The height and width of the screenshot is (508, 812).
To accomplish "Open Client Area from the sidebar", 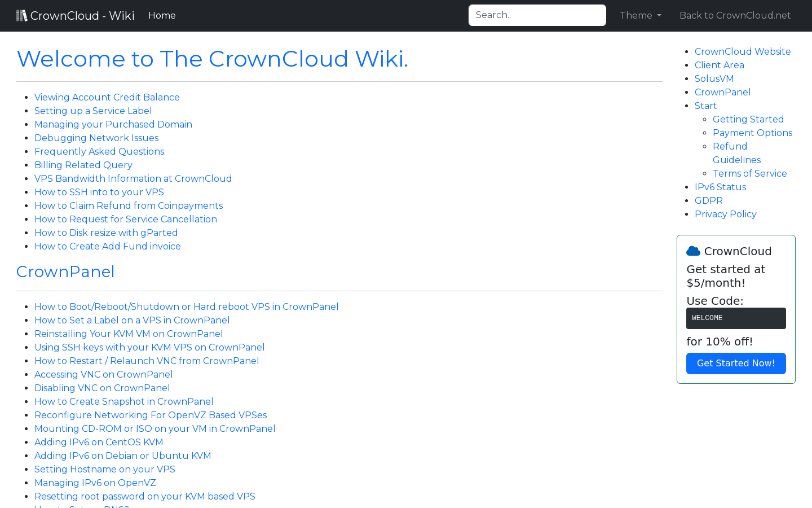I will pyautogui.click(x=719, y=65).
